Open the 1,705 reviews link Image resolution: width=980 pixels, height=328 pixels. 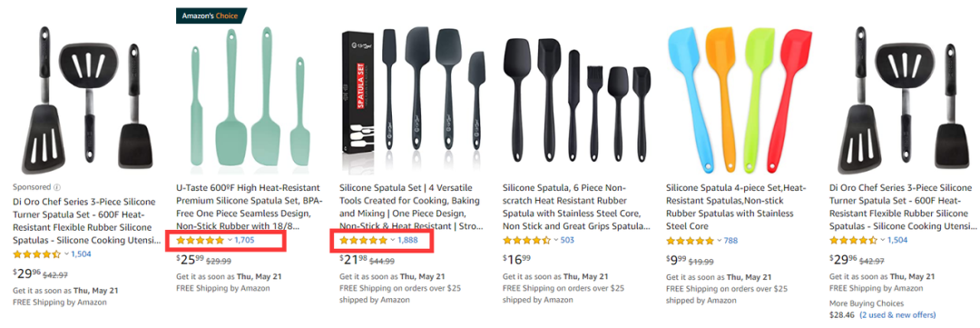[x=244, y=241]
